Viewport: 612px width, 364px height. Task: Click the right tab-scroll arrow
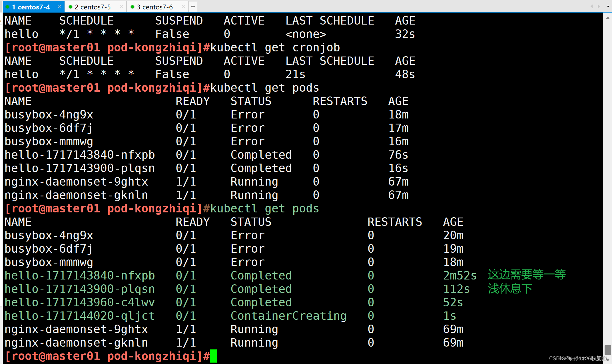pos(599,6)
